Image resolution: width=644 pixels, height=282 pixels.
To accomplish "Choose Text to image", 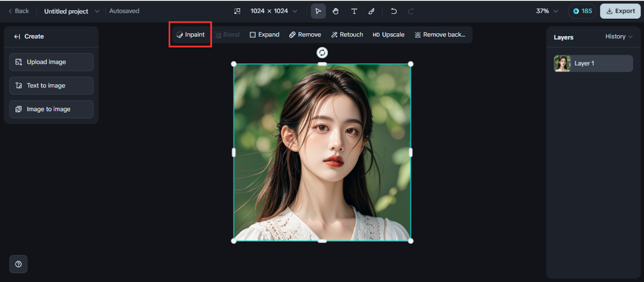I will point(51,86).
